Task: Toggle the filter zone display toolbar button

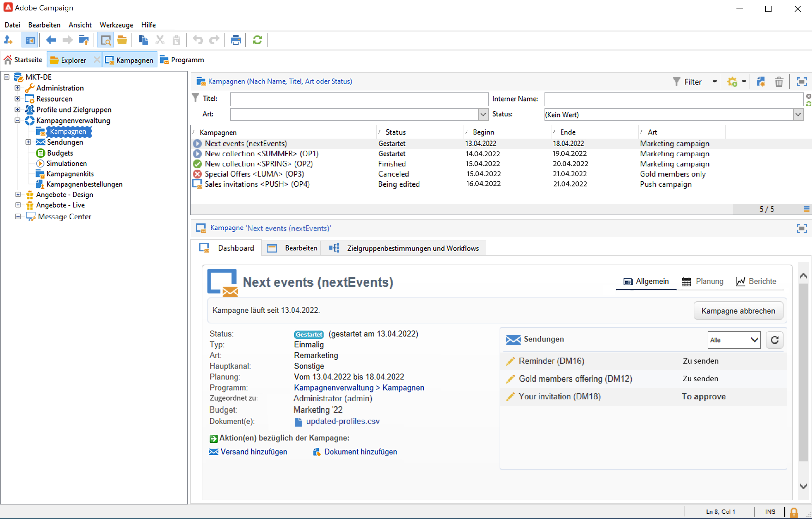Action: pos(106,40)
